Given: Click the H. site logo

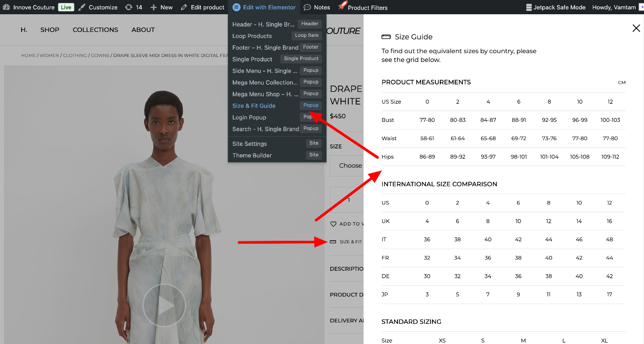Looking at the screenshot, I should [x=24, y=30].
